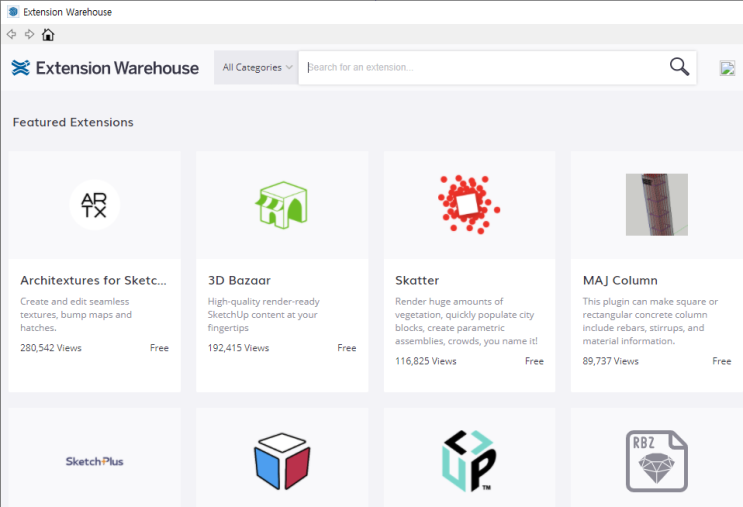Open the MAJ Column thumbnail image
The height and width of the screenshot is (507, 743).
(x=657, y=205)
